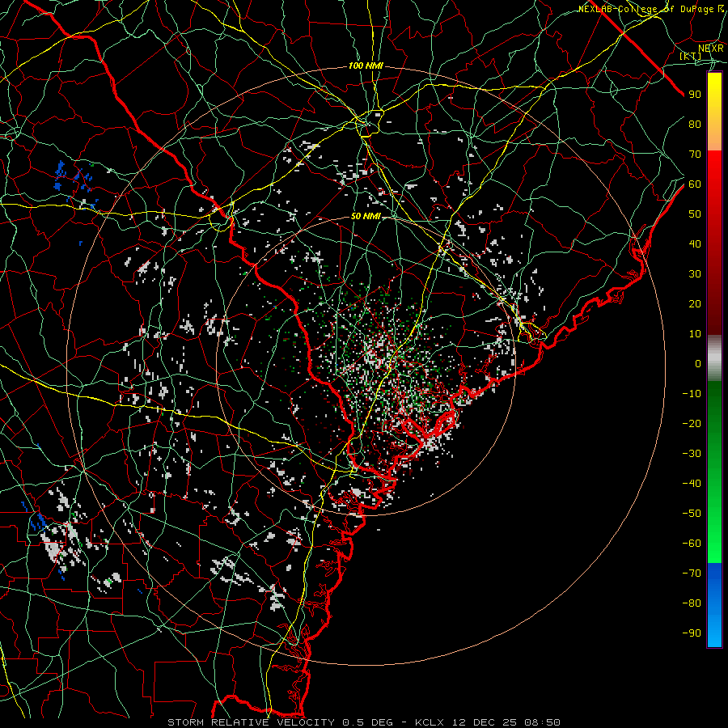
Task: Click the NEXLAB-College of DuPage title text
Action: pos(650,9)
